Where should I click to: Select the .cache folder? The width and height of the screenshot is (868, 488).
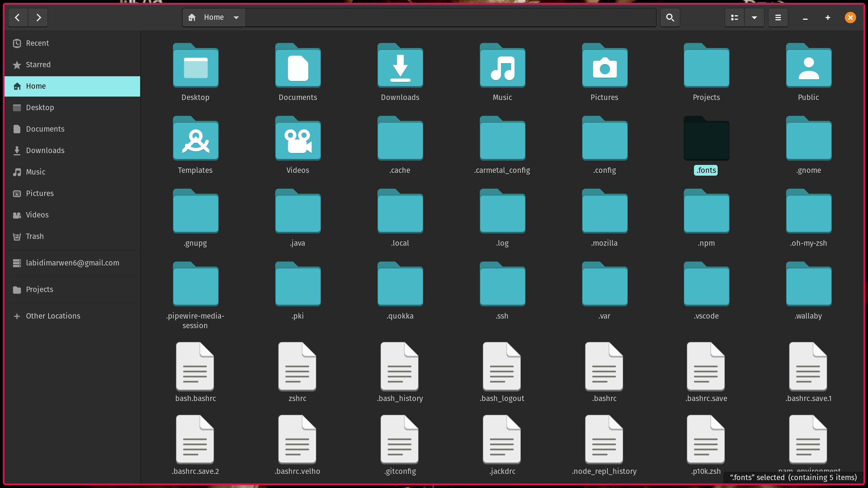point(400,138)
